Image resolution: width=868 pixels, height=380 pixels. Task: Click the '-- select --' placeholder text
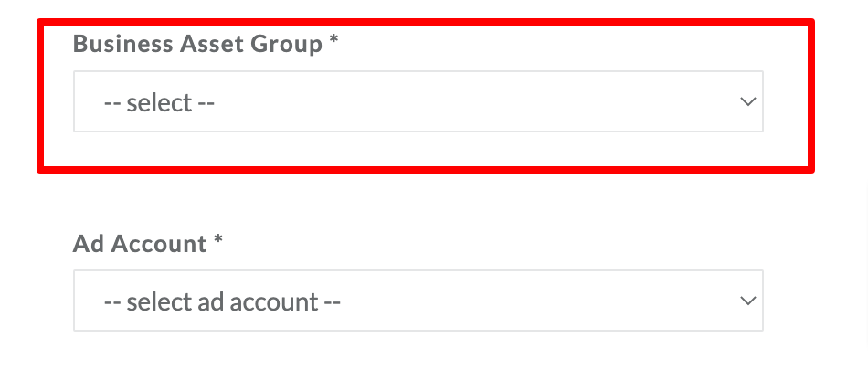click(159, 103)
